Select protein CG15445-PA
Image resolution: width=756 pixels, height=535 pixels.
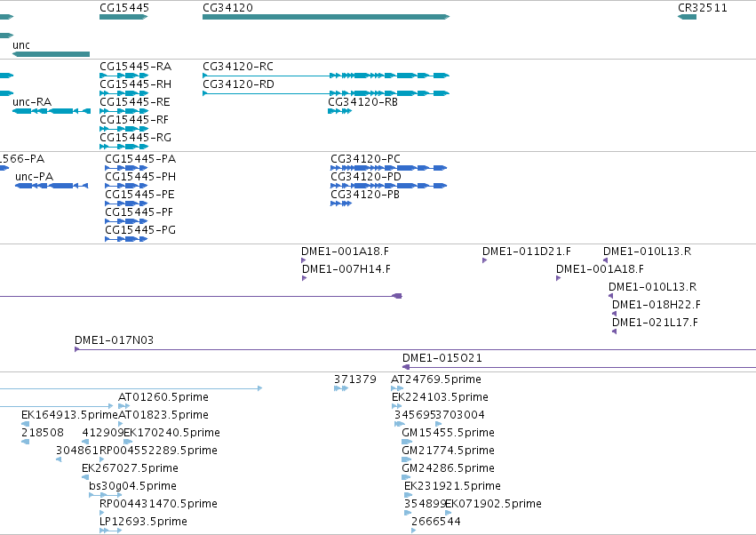point(126,168)
